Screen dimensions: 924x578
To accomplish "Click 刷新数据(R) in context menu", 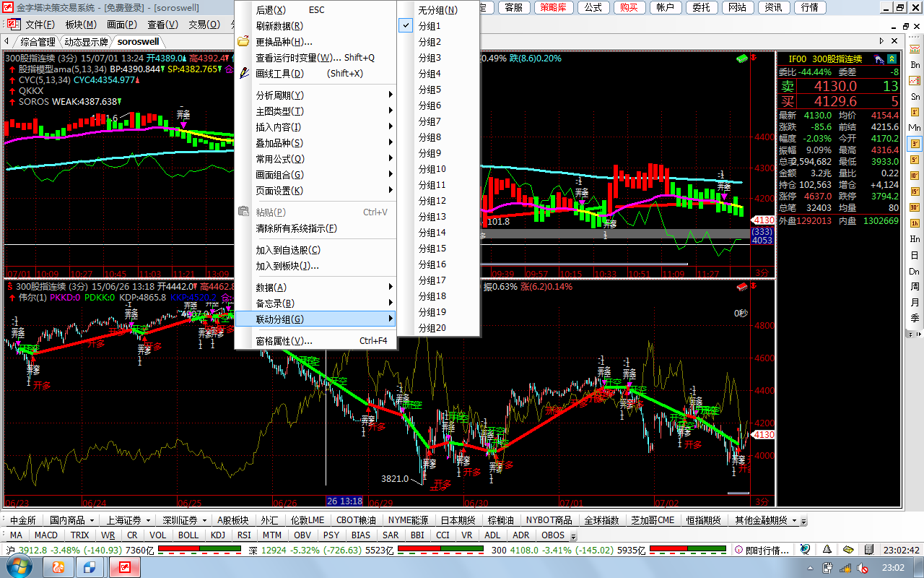I will click(315, 26).
